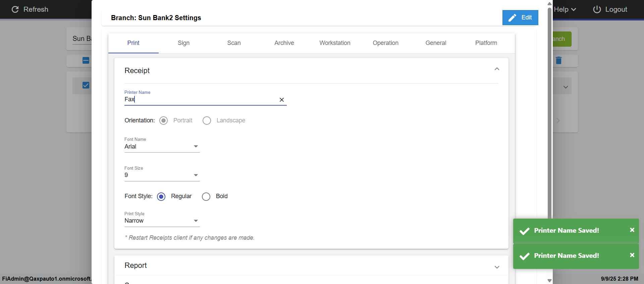The height and width of the screenshot is (284, 644).
Task: Dismiss the top Printer Name Saved notification
Action: point(632,230)
